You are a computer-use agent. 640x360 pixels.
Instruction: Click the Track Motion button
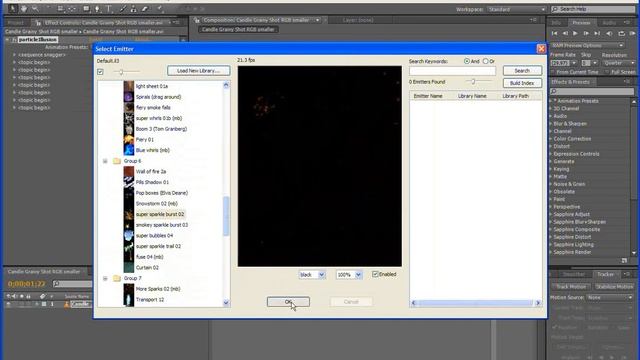pyautogui.click(x=571, y=287)
